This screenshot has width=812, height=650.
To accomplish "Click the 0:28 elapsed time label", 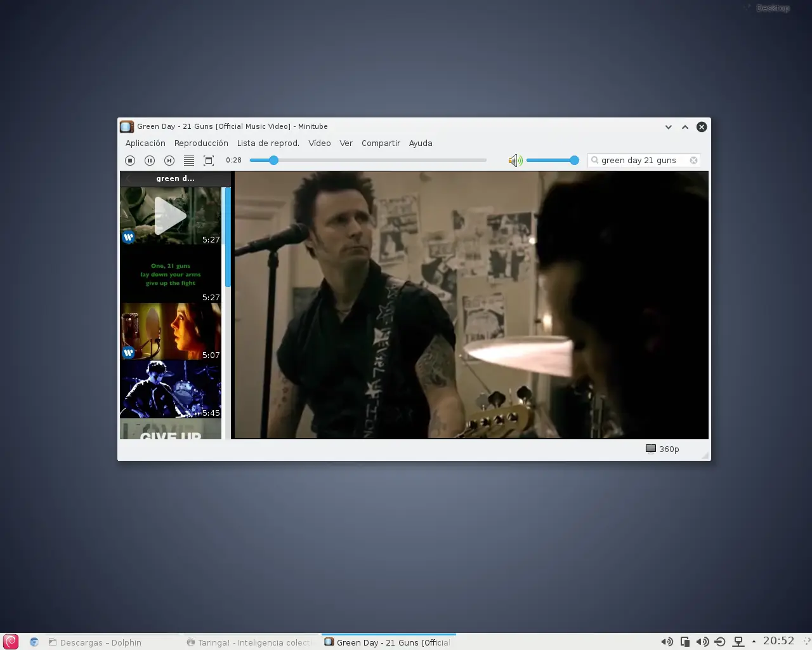I will point(233,161).
